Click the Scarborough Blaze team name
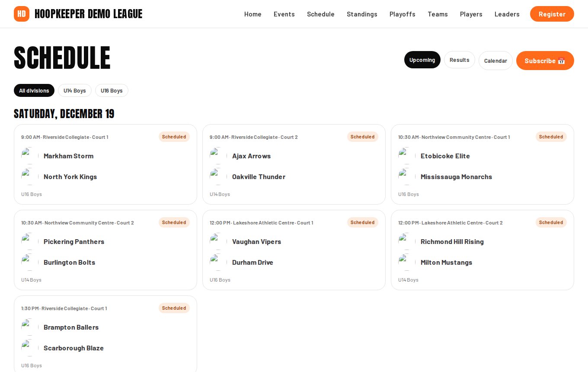This screenshot has width=588, height=372. [x=73, y=348]
